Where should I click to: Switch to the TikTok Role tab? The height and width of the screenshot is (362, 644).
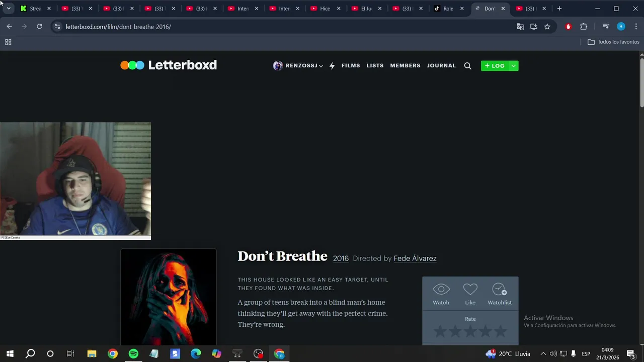point(448,9)
